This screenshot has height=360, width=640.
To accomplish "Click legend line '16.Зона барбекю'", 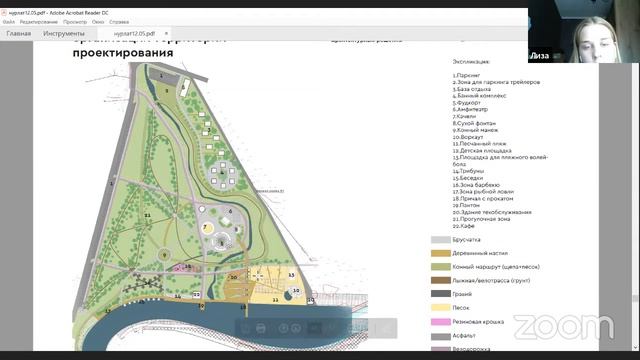I will coord(476,185).
